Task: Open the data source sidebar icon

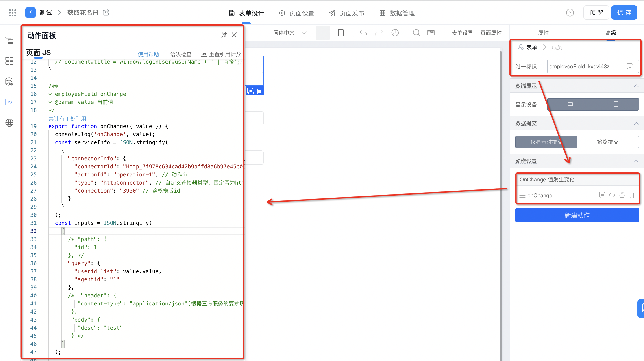Action: point(9,82)
